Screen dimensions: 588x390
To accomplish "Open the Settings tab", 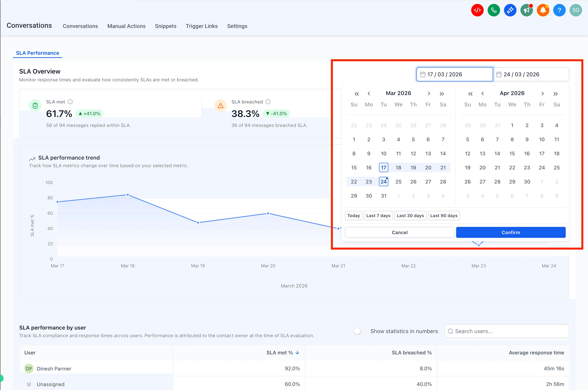I will pos(237,26).
